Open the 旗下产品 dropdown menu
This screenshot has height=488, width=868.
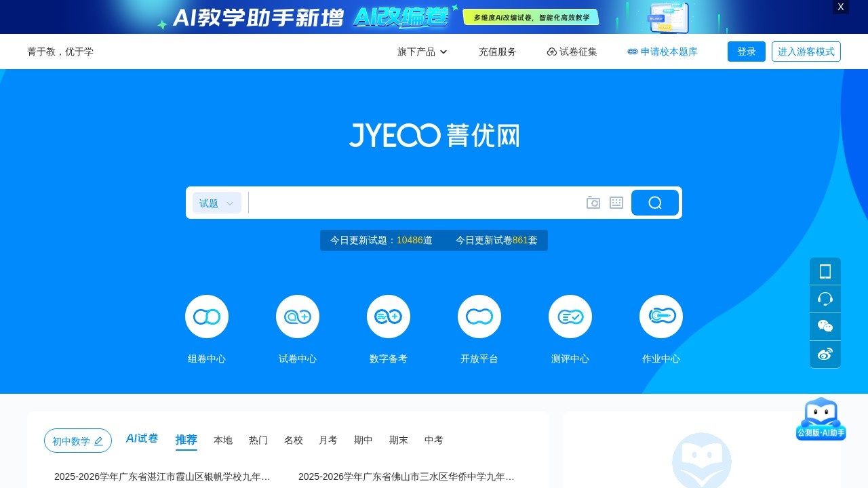pyautogui.click(x=421, y=52)
